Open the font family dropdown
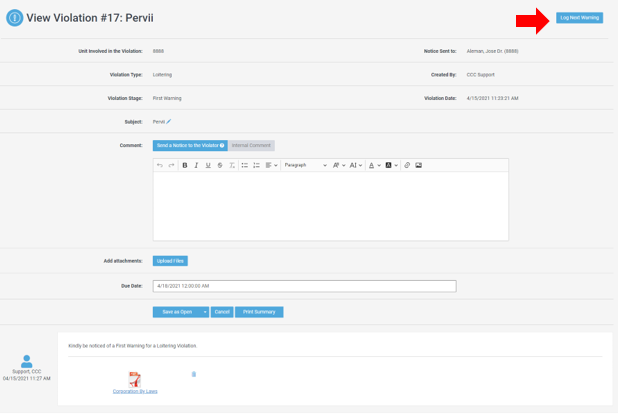Screen dimensions: 621x420 tap(339, 166)
